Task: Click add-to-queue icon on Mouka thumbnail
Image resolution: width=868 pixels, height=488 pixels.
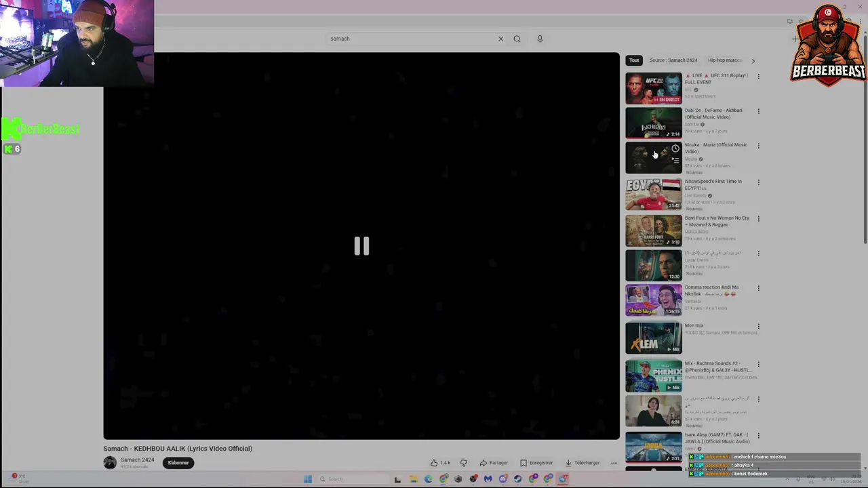Action: (x=675, y=161)
